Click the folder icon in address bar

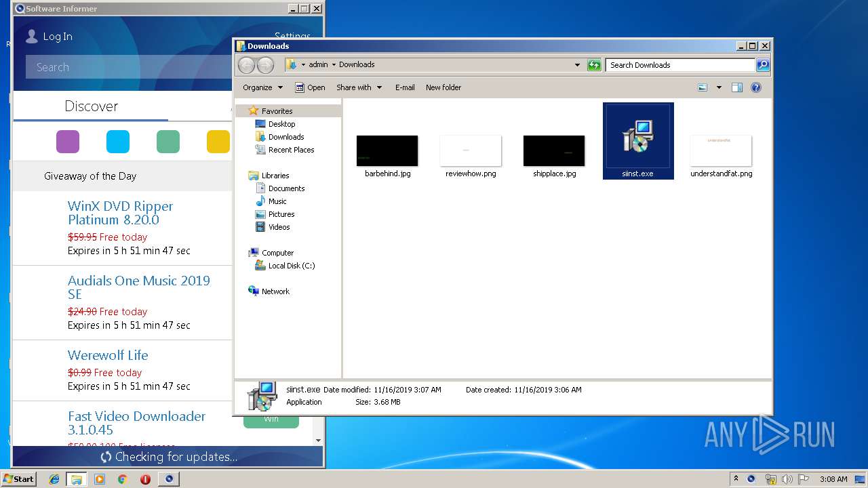(292, 64)
